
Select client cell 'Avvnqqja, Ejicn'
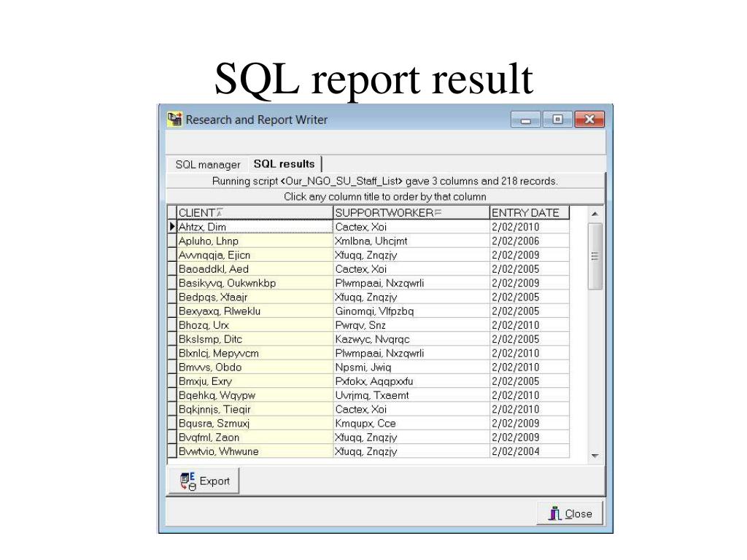coord(255,254)
